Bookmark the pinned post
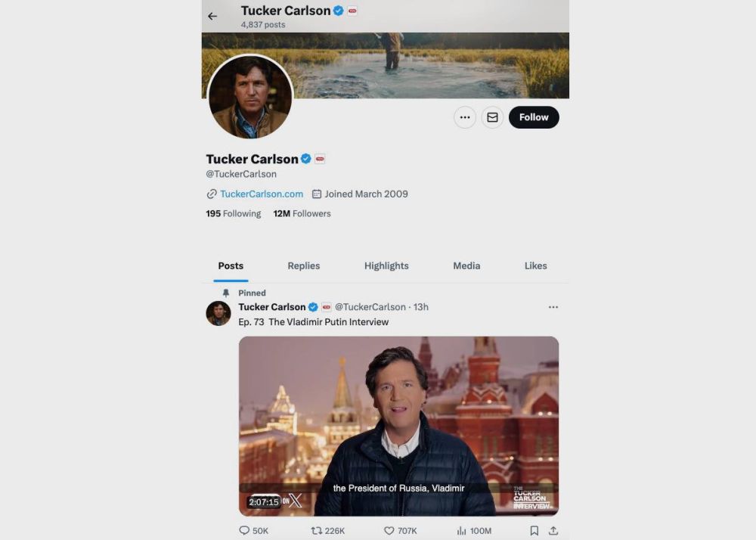Image resolution: width=756 pixels, height=540 pixels. [534, 531]
